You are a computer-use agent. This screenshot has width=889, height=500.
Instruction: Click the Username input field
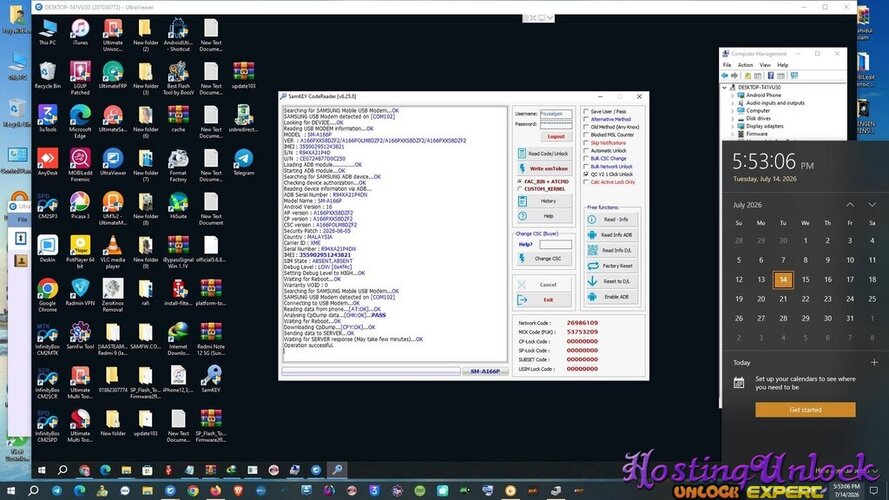pyautogui.click(x=556, y=114)
